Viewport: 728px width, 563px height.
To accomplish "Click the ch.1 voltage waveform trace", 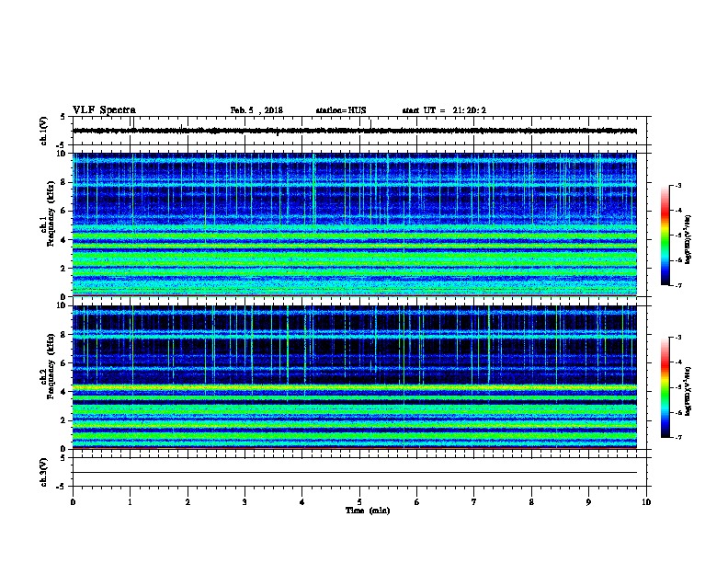I will pyautogui.click(x=355, y=131).
